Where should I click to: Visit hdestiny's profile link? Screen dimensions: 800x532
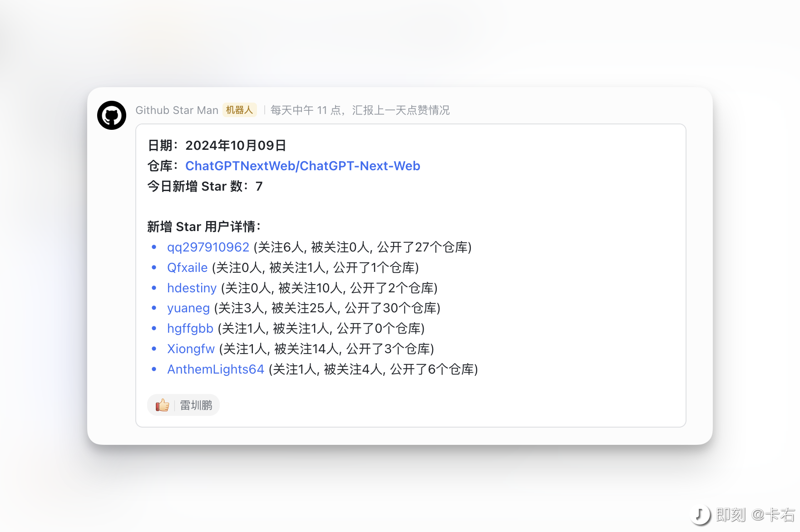(x=192, y=288)
